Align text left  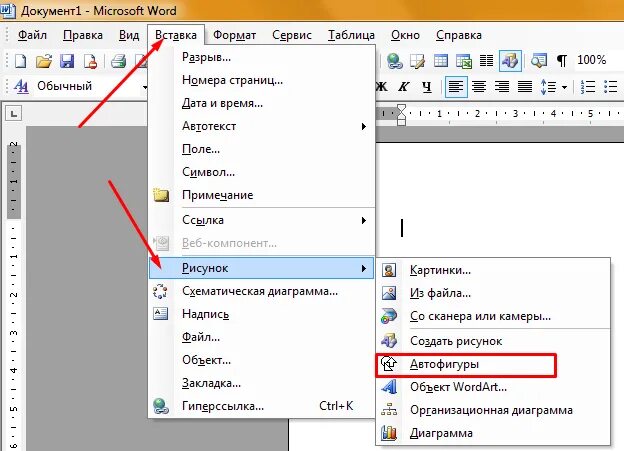(456, 86)
